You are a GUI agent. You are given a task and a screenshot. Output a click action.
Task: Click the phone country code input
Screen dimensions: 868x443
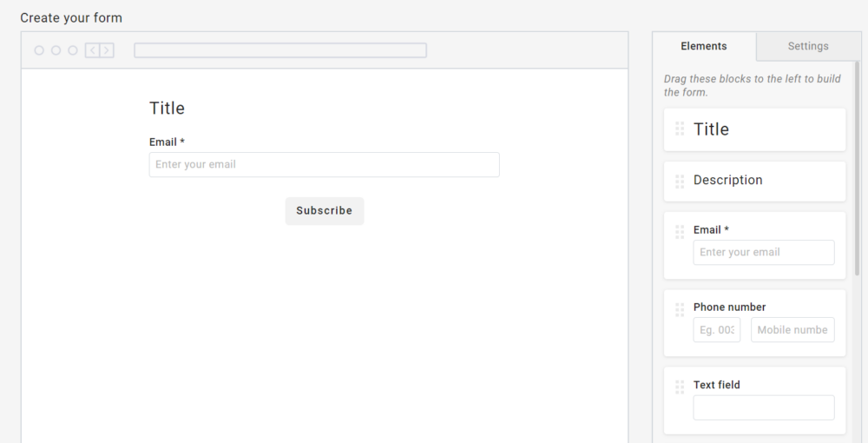tap(716, 330)
